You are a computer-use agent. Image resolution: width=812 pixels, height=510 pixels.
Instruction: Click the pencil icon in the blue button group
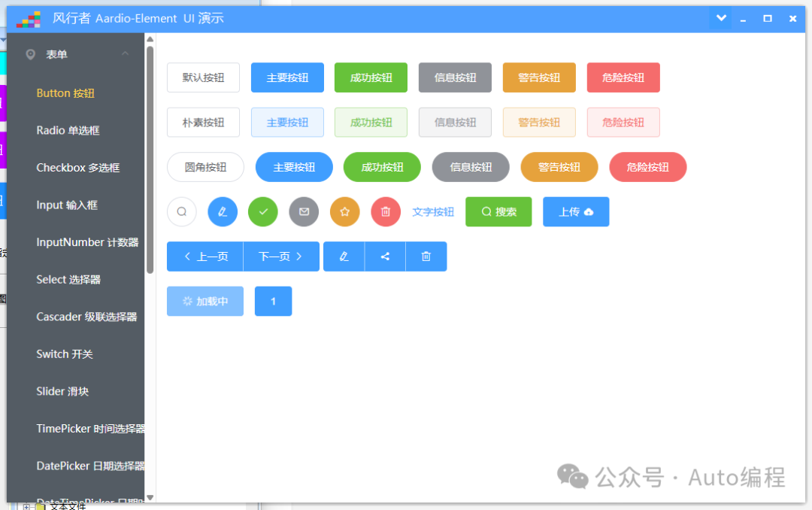(344, 256)
